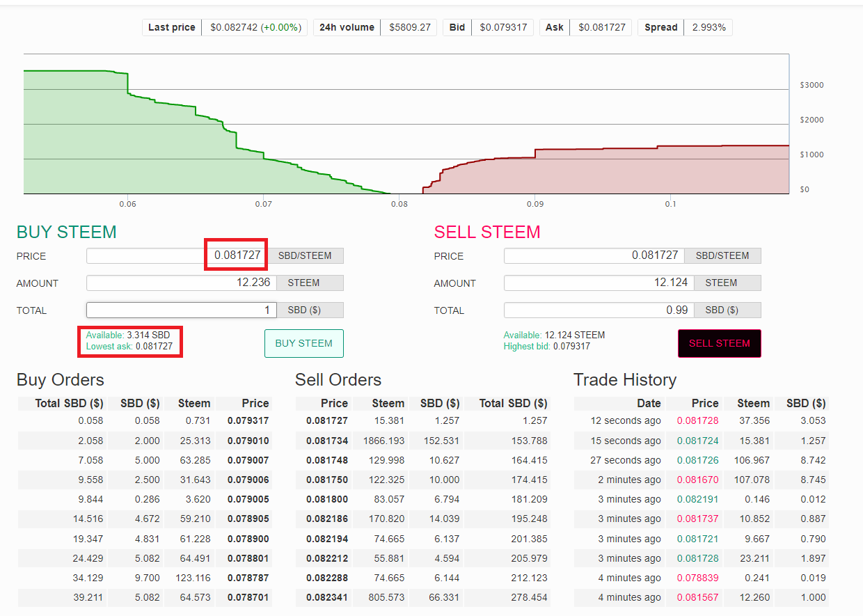Screen dimensions: 863x616
Task: Click trade history price 0.078839
Action: pos(697,578)
